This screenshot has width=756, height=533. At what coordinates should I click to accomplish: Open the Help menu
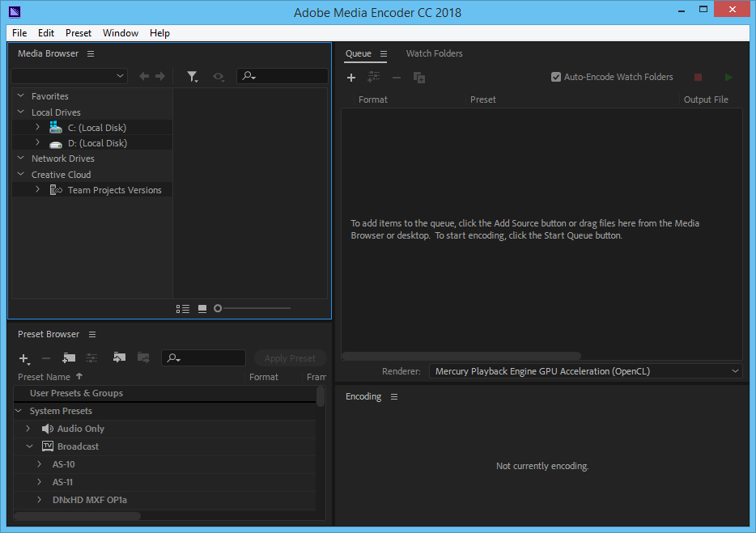pyautogui.click(x=159, y=33)
